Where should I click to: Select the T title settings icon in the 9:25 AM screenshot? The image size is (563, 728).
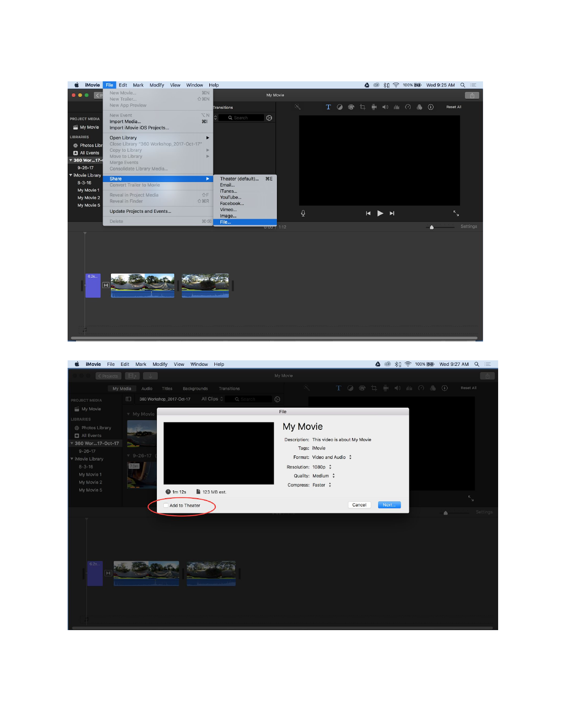click(328, 107)
